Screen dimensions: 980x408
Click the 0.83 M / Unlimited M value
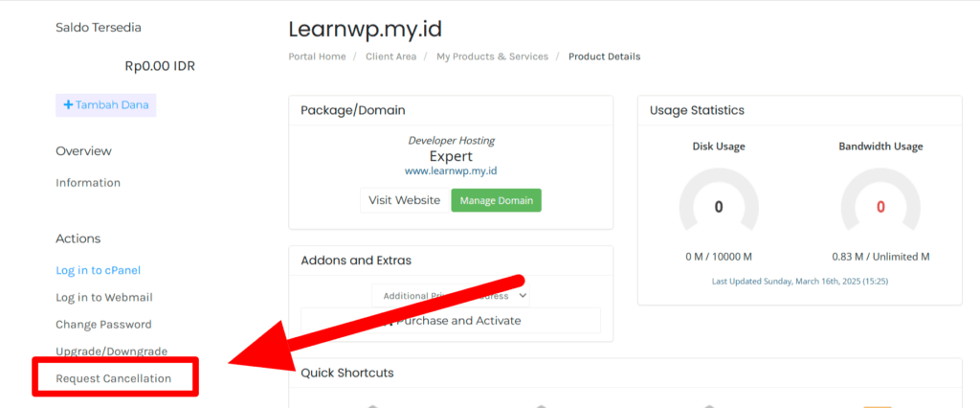(880, 257)
